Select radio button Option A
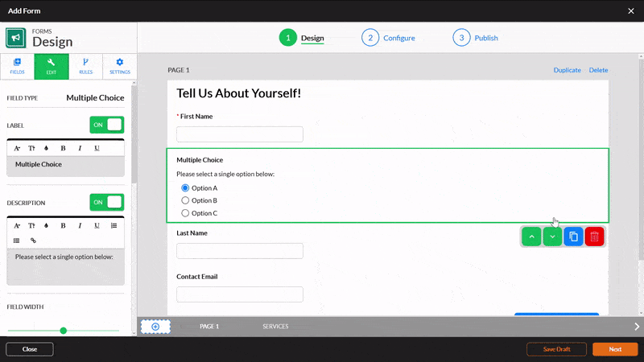The height and width of the screenshot is (362, 644). (185, 188)
